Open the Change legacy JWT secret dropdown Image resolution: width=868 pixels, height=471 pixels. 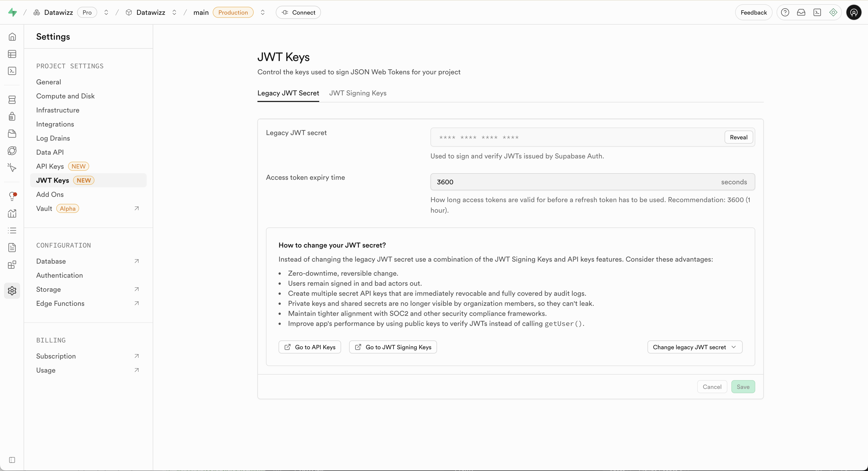point(694,347)
